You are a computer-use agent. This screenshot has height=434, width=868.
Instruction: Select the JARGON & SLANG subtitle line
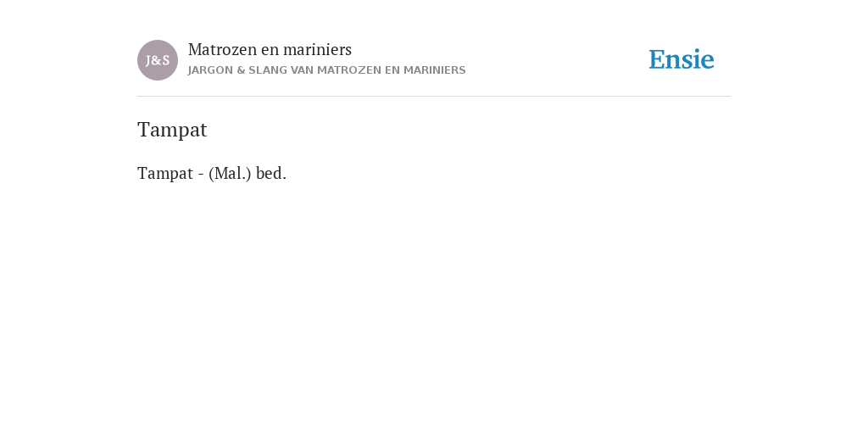(x=326, y=70)
